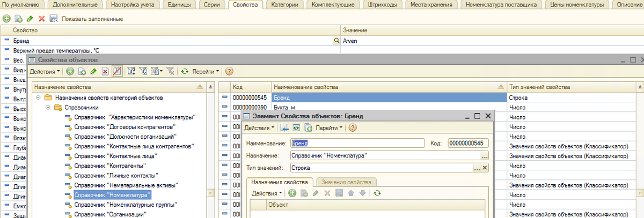Select Справочник "Личные контакты" in the tree
Screen dimensions: 644x218
(x=116, y=175)
